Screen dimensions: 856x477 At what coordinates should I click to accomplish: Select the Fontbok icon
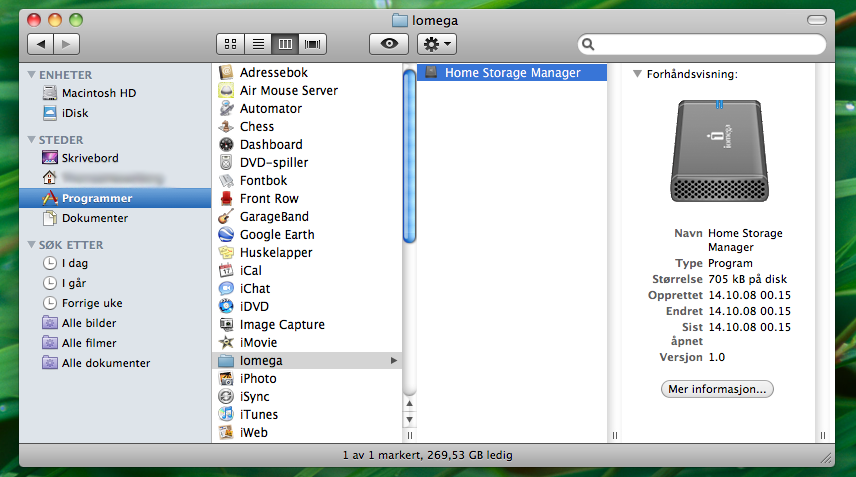coord(226,180)
